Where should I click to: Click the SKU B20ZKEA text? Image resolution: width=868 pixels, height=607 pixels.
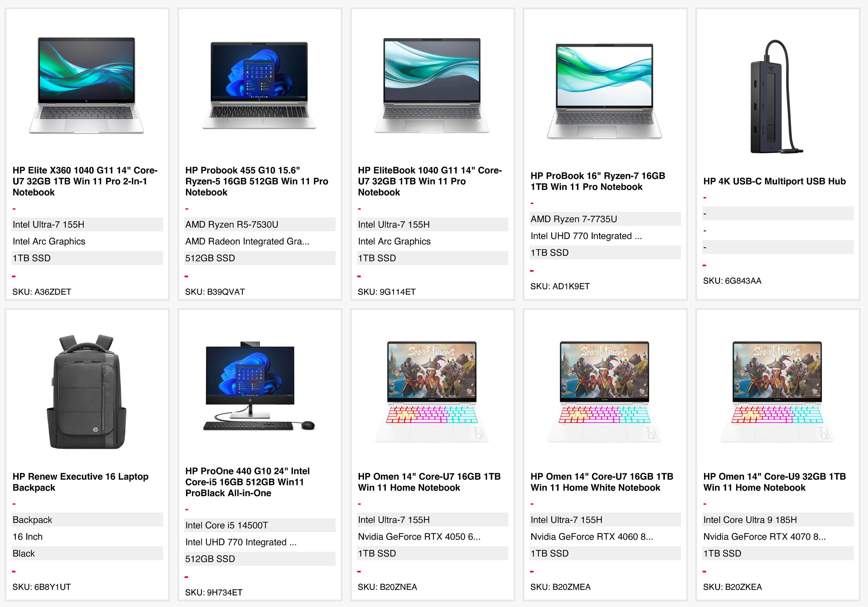[x=732, y=587]
